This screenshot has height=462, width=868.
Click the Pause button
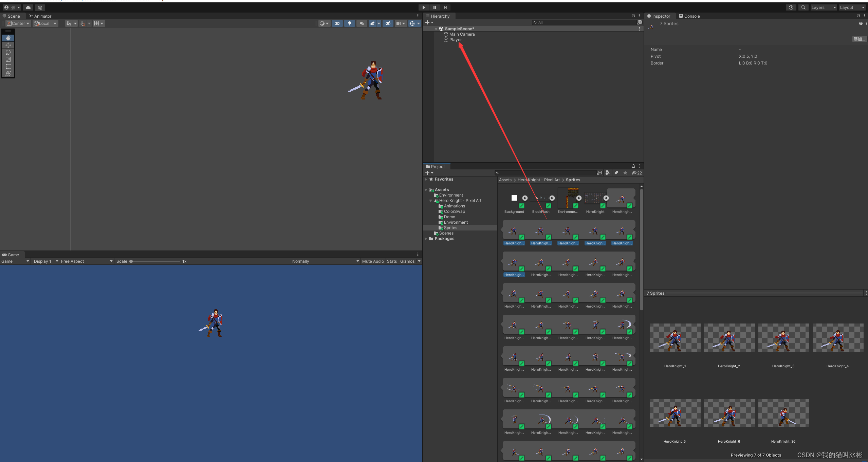click(x=435, y=7)
